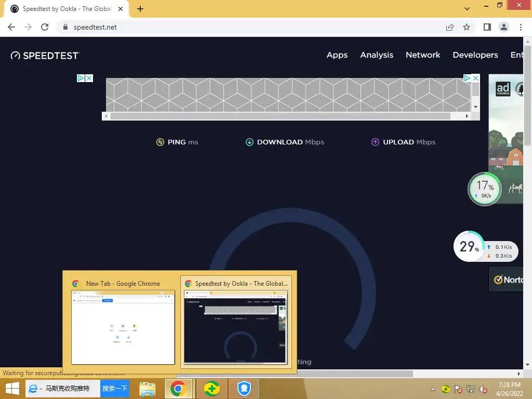This screenshot has width=532, height=399.
Task: Go back to the previous page
Action: pos(11,27)
